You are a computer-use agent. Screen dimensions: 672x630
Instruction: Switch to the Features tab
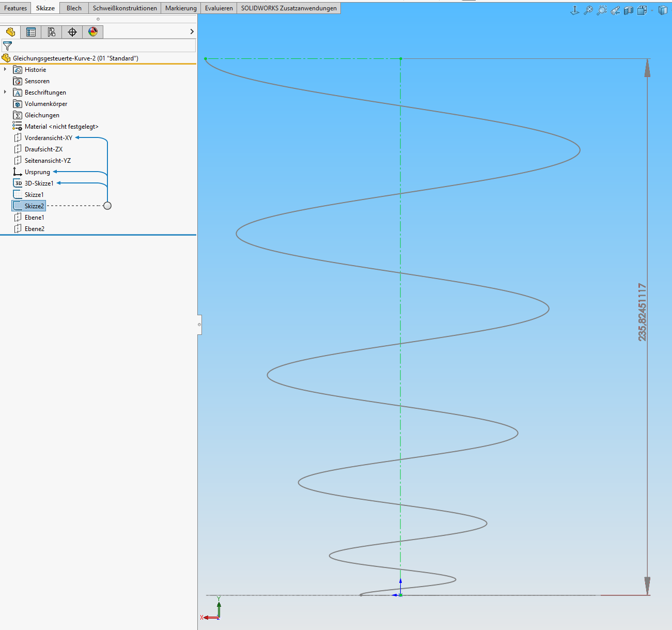(15, 8)
